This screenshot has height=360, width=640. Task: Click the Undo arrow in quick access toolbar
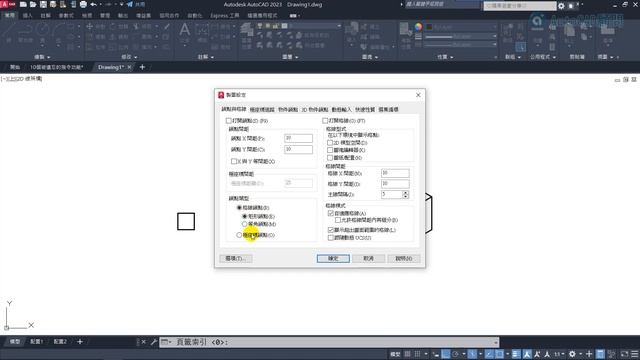[93, 4]
